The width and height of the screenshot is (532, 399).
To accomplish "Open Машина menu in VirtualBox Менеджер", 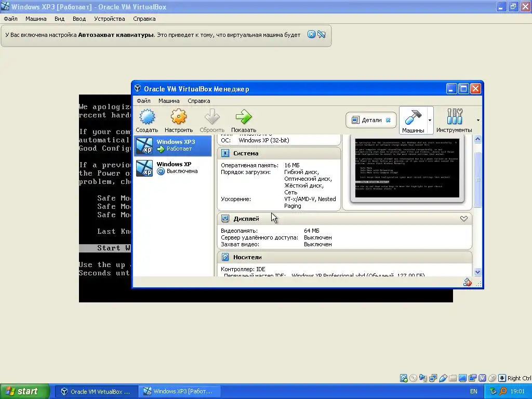I will 169,101.
